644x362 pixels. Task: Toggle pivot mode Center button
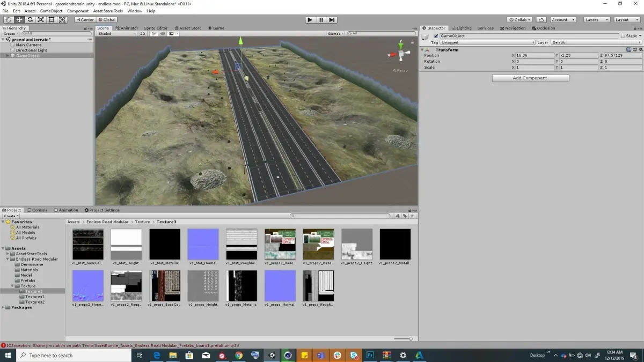pos(85,20)
